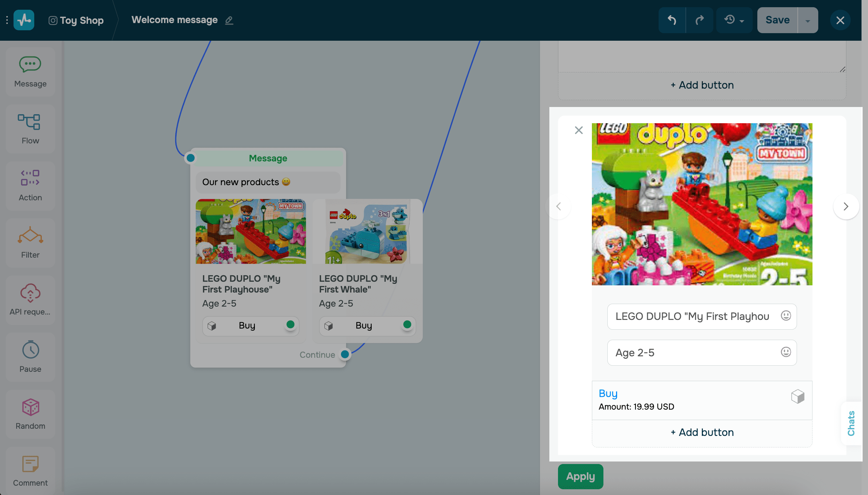
Task: Select the Flow element icon
Action: tap(30, 129)
